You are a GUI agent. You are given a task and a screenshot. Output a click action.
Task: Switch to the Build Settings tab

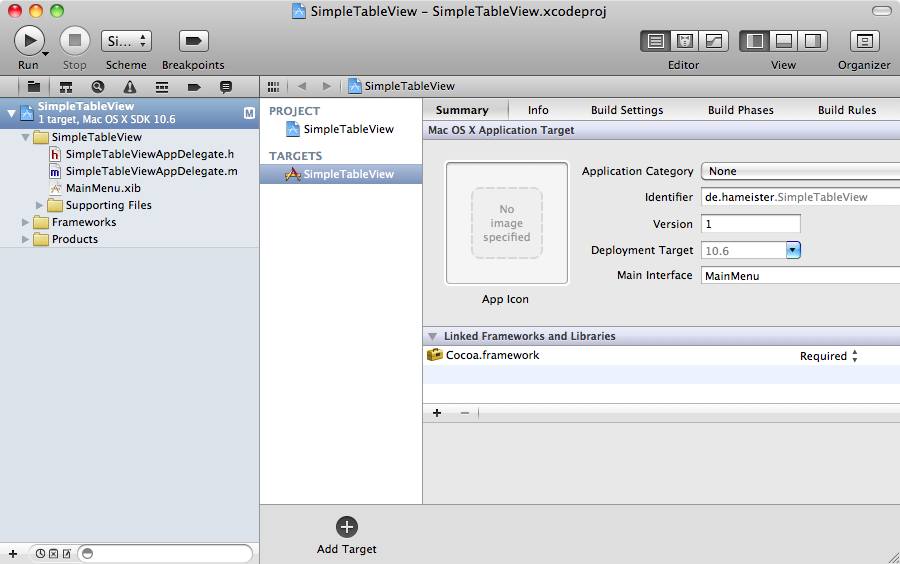626,110
